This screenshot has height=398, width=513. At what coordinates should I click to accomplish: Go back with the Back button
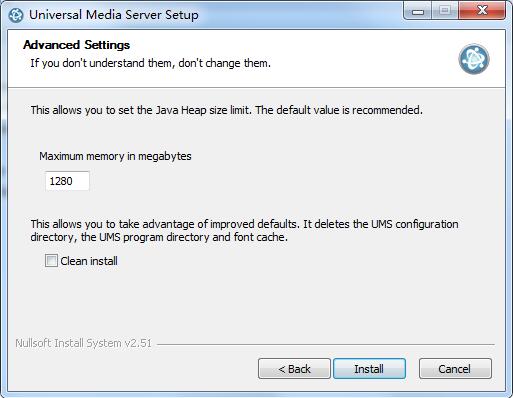[294, 369]
